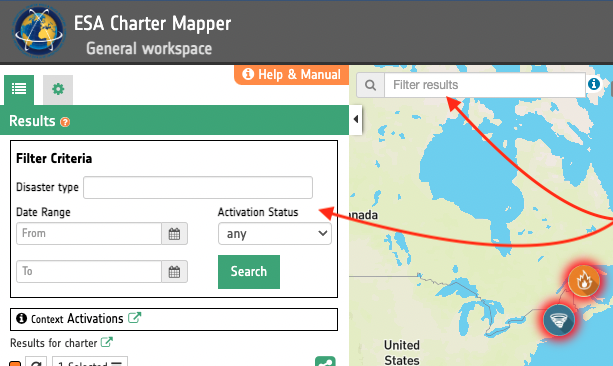Open the From date calendar picker
Image resolution: width=613 pixels, height=366 pixels.
[x=174, y=234]
